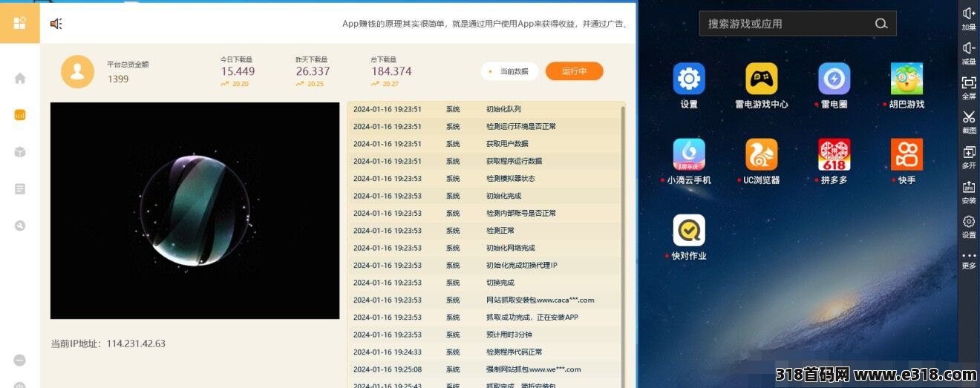Open the home page from the sidebar
Viewport: 980px width, 388px height.
pos(20,78)
